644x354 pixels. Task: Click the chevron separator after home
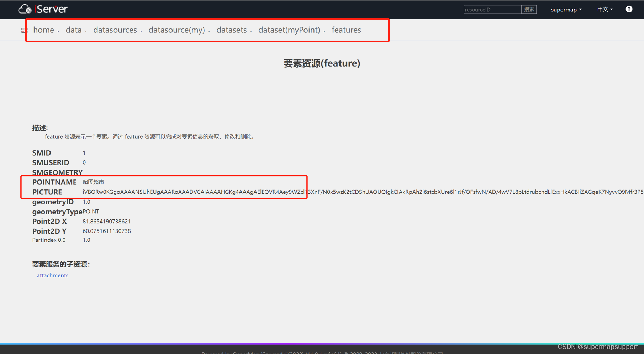pyautogui.click(x=58, y=32)
